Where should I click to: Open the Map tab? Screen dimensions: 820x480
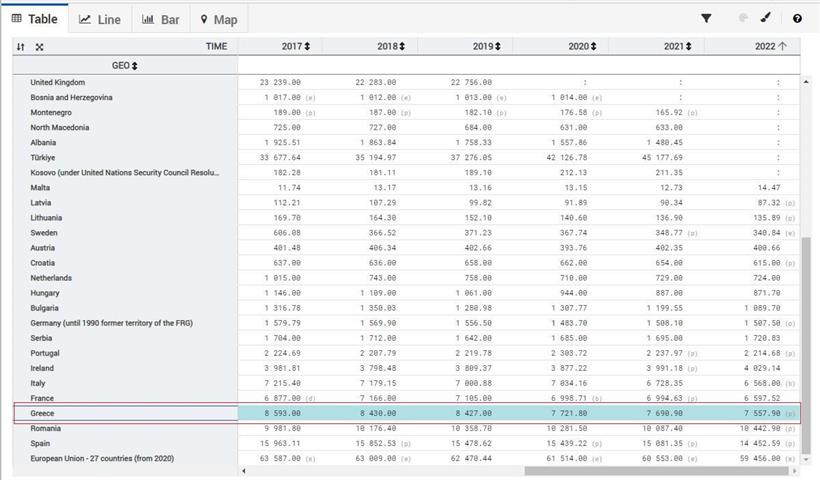point(219,19)
